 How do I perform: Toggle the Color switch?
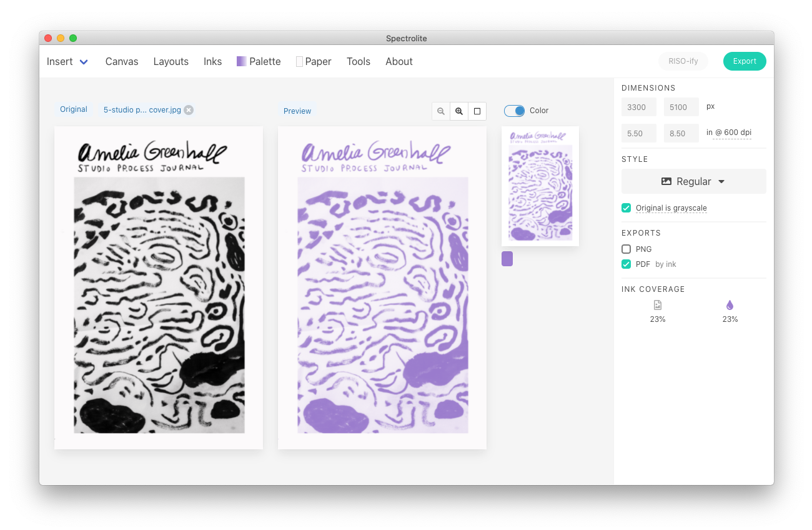[515, 111]
